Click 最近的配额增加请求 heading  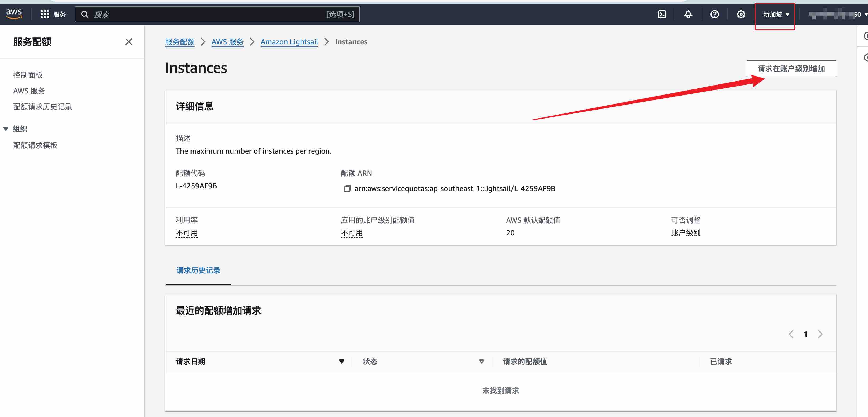(218, 310)
